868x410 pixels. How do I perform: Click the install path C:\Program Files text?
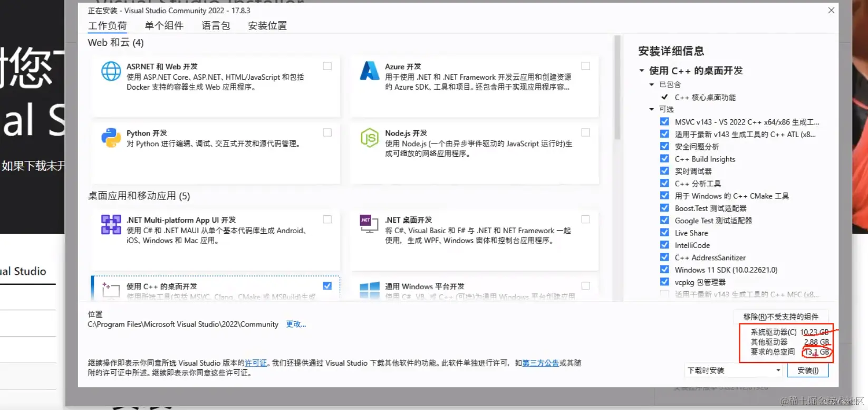tap(183, 324)
